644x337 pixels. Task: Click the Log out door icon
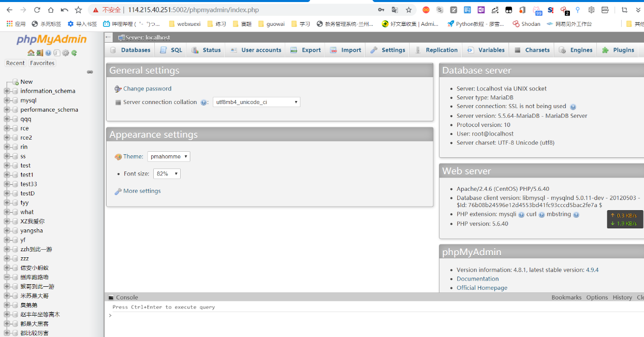coord(40,53)
